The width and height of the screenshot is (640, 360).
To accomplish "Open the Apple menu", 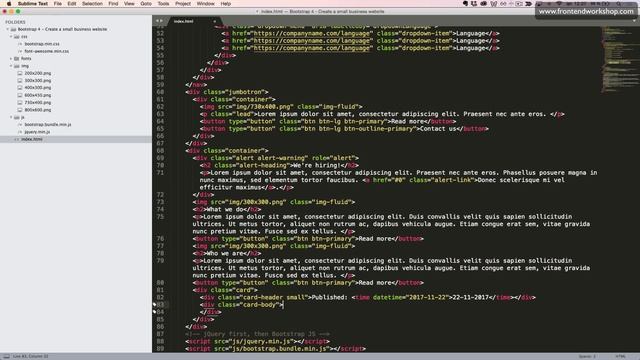I will (9, 4).
